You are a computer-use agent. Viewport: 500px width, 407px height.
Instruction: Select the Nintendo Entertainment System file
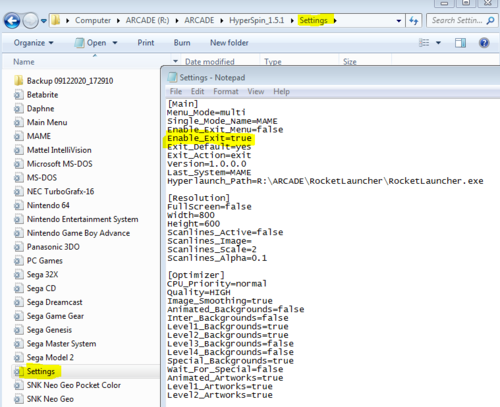point(76,219)
